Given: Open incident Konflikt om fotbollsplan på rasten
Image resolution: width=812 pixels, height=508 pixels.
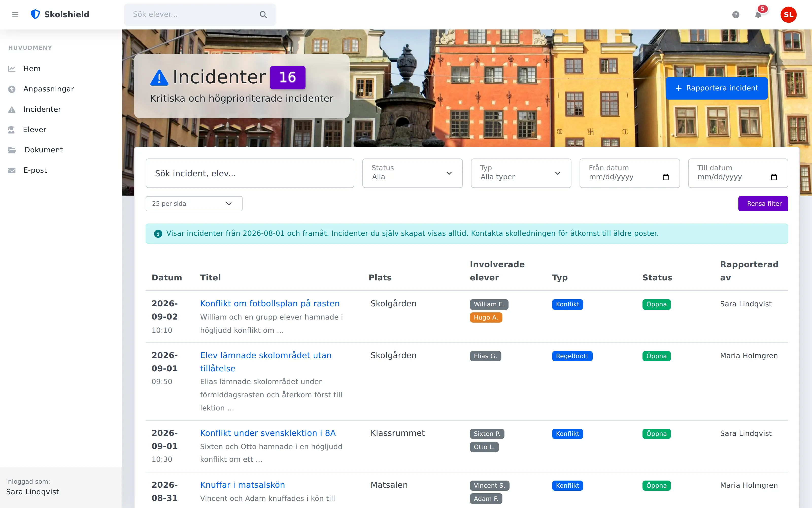Looking at the screenshot, I should point(270,303).
